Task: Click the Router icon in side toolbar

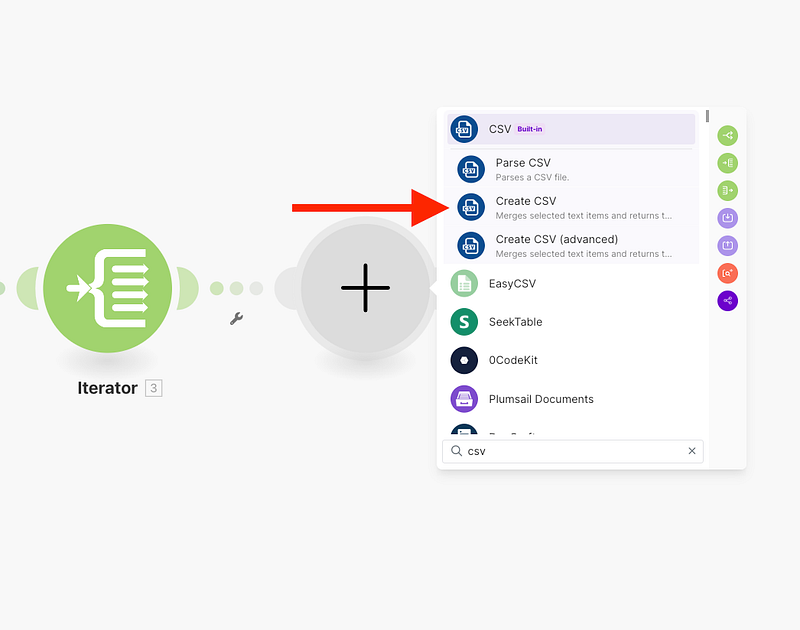Action: coord(727,135)
